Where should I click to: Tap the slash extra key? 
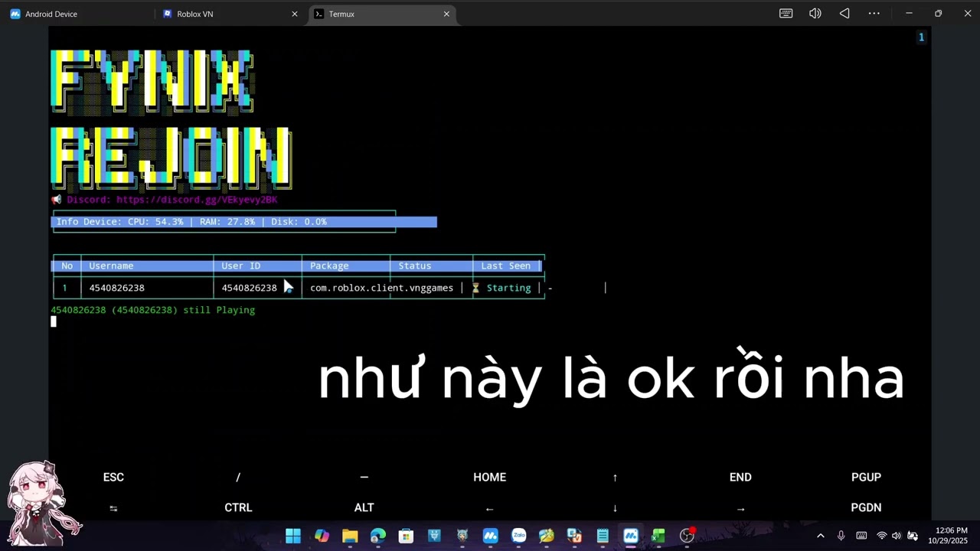tap(238, 477)
